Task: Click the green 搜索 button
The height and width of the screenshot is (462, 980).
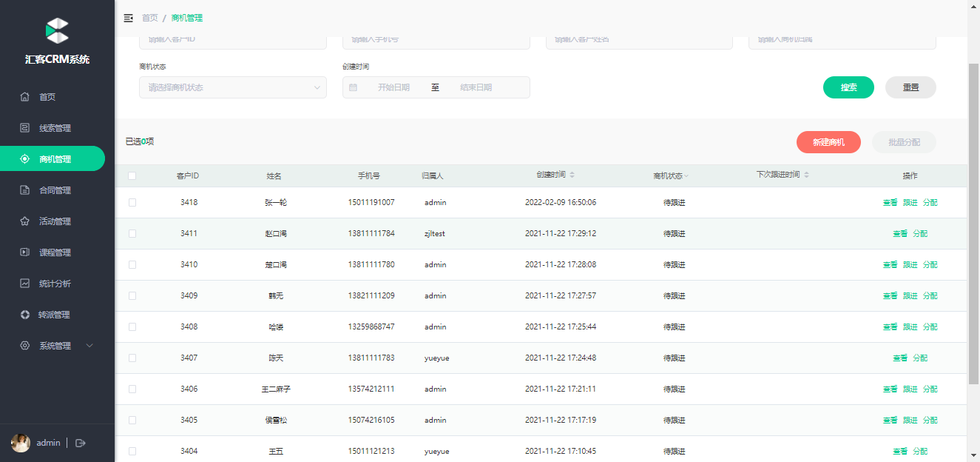Action: 848,87
